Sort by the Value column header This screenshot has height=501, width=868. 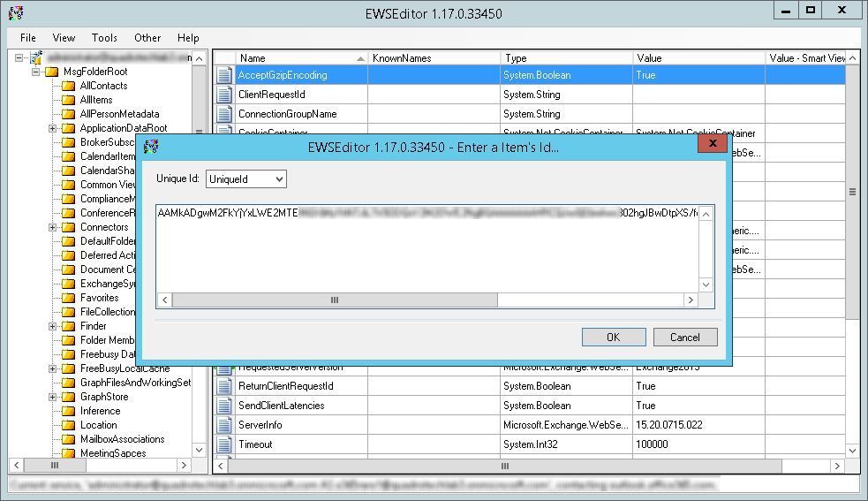point(698,57)
